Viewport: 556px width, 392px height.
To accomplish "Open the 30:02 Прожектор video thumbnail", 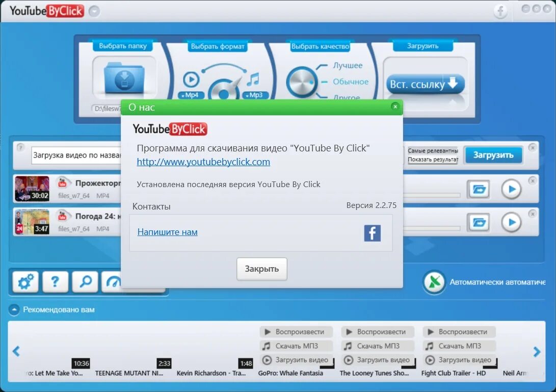I will [32, 189].
